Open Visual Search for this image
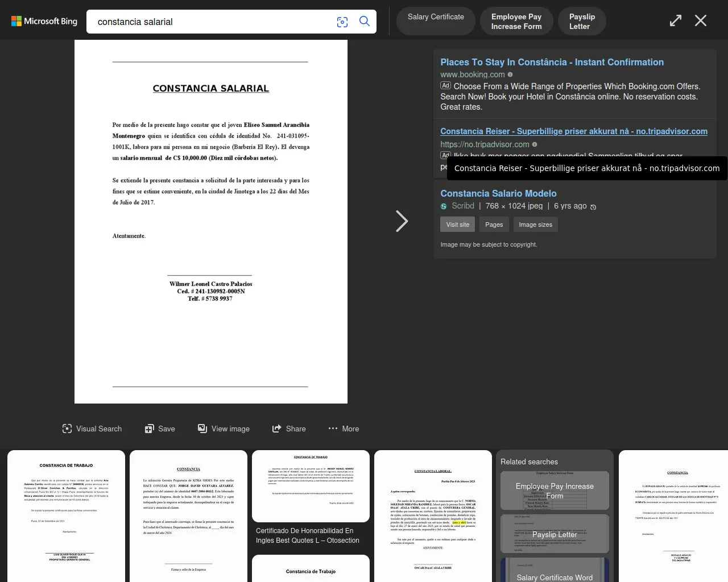This screenshot has width=728, height=582. [92, 429]
